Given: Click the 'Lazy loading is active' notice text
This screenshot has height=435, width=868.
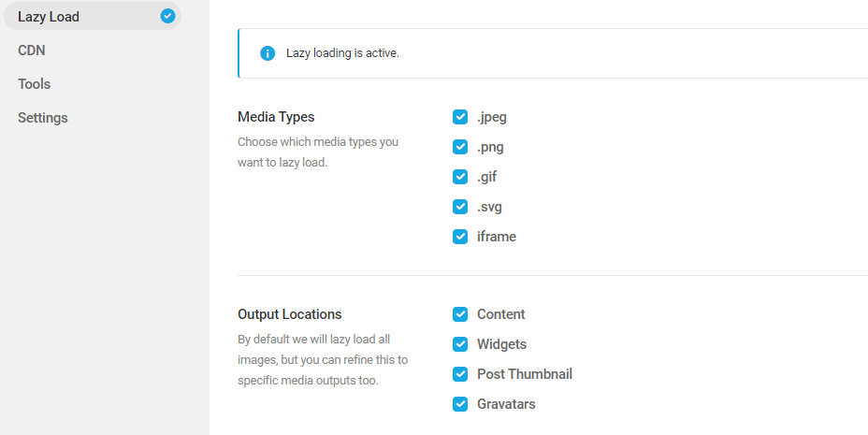Looking at the screenshot, I should (x=342, y=53).
